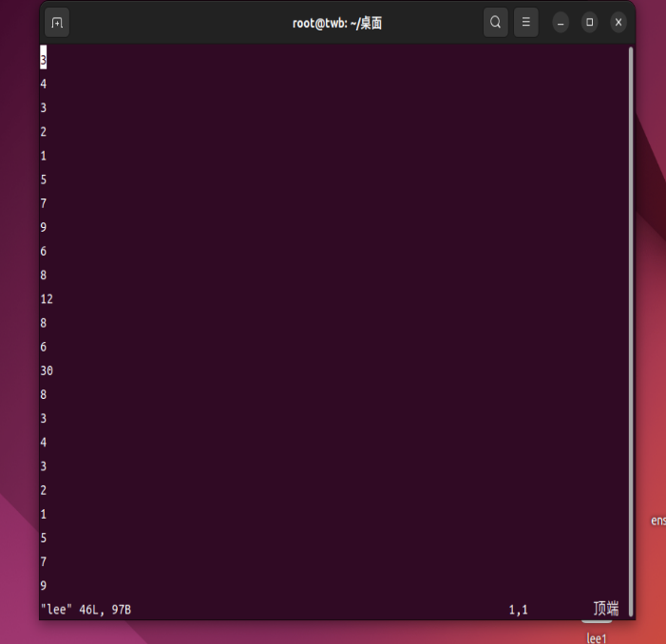Select the lee1 desktop item
Viewport: 666px width, 644px height.
[x=597, y=637]
